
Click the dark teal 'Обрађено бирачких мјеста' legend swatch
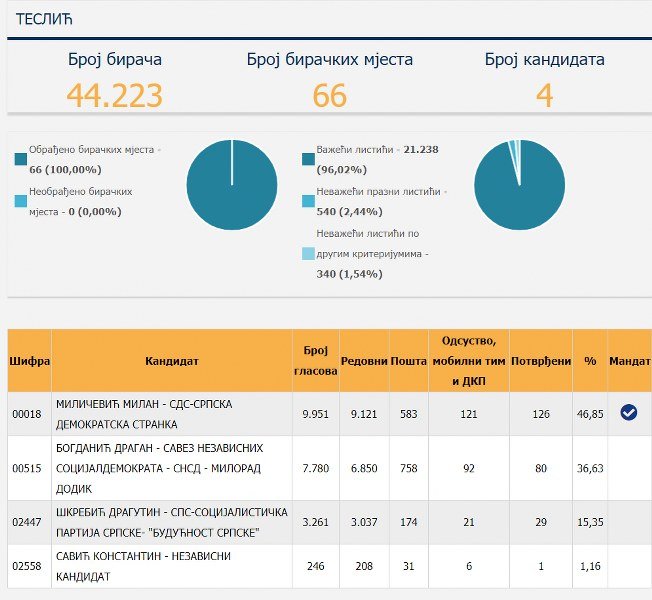click(x=21, y=159)
